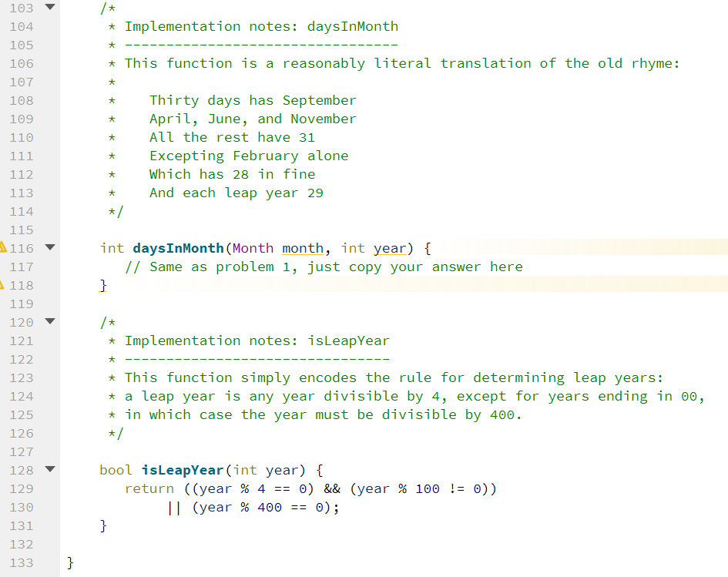This screenshot has width=728, height=577.
Task: Collapse the isLeapYear comment at line 120
Action: [x=50, y=321]
